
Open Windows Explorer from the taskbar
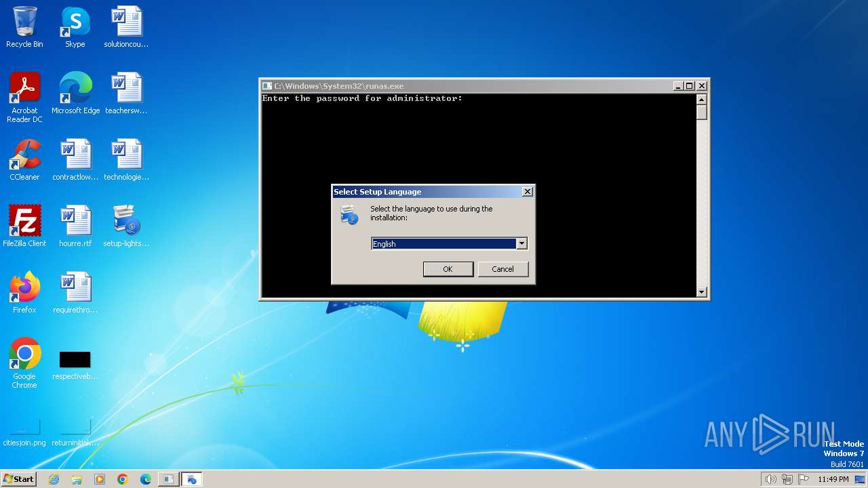(77, 479)
